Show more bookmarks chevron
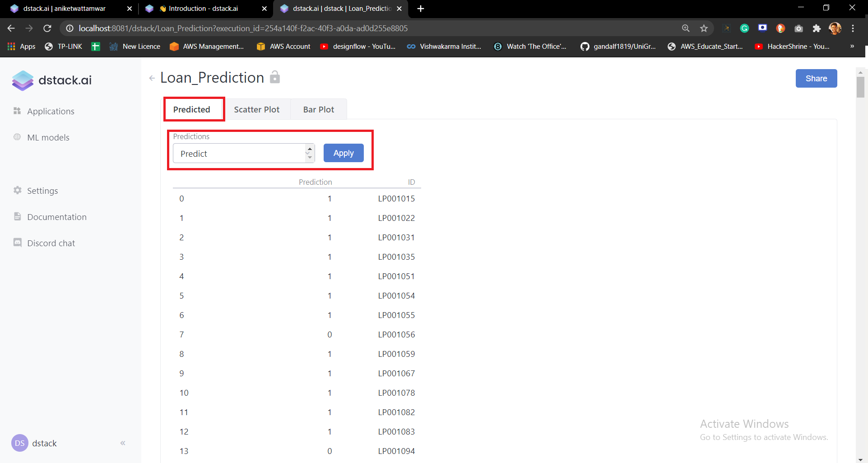 (852, 46)
